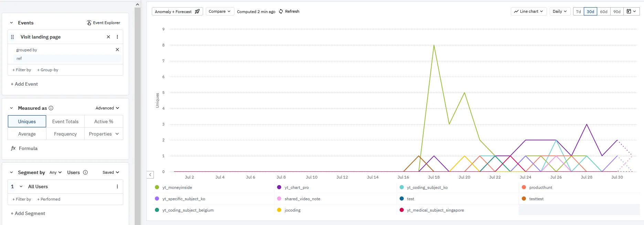Remove the ref group-by property
This screenshot has height=225, width=644.
117,50
